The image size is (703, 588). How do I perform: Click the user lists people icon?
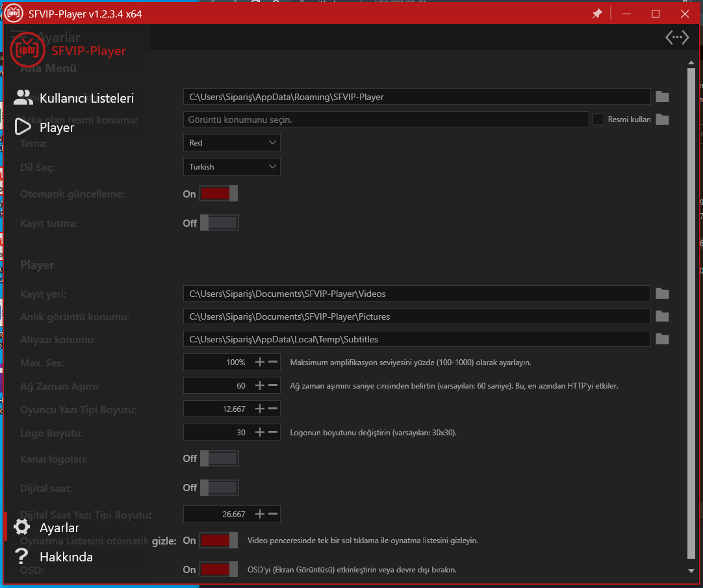pyautogui.click(x=23, y=97)
